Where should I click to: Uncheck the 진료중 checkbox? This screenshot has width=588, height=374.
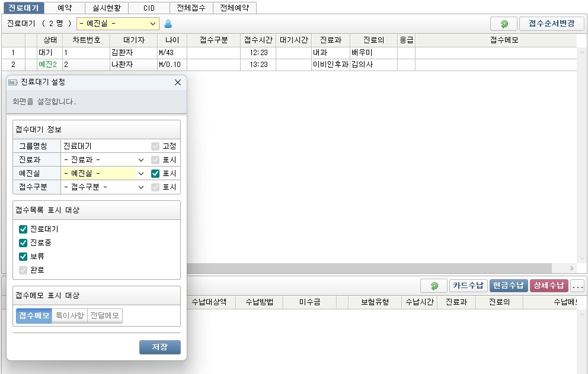(x=23, y=243)
